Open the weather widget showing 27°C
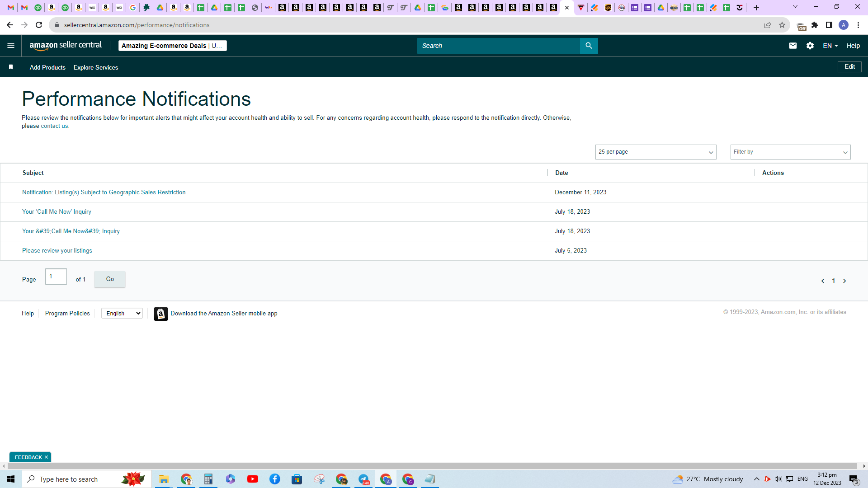The image size is (868, 488). pyautogui.click(x=708, y=479)
